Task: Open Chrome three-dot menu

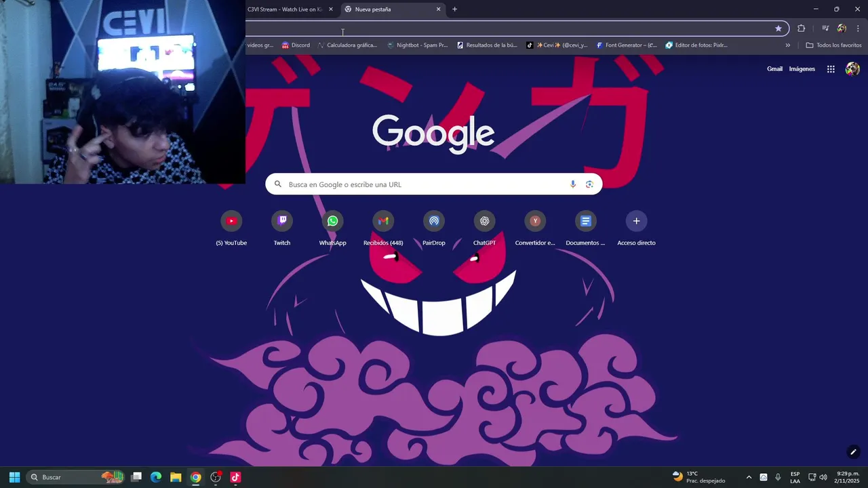Action: point(858,28)
